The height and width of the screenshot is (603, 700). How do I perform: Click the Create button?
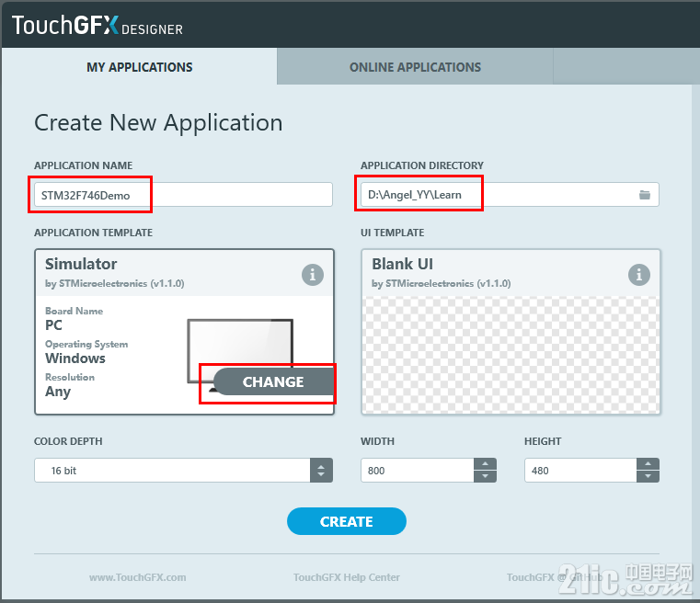[x=347, y=521]
